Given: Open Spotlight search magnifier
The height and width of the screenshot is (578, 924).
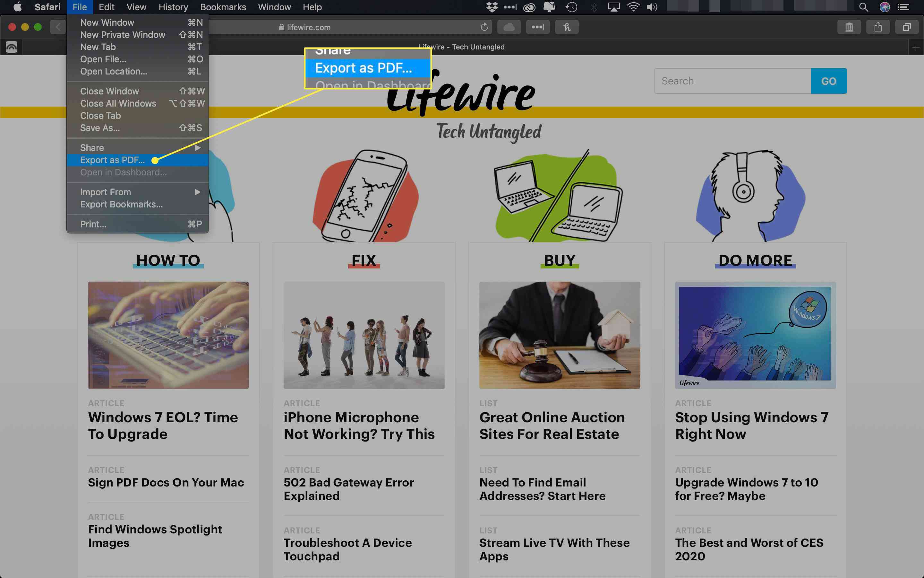Looking at the screenshot, I should pos(863,7).
